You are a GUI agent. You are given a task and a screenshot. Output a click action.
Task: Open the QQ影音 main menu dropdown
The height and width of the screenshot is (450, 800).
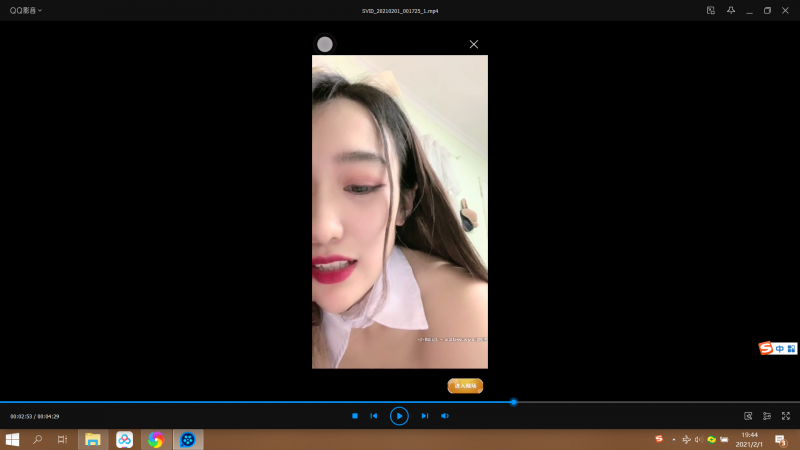(x=26, y=10)
